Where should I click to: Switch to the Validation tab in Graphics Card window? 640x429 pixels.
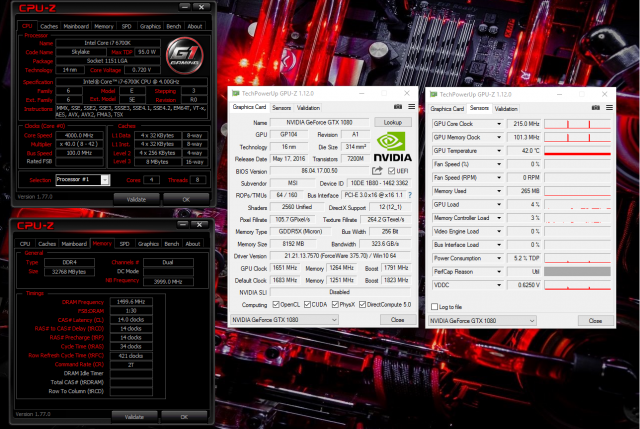click(x=309, y=107)
